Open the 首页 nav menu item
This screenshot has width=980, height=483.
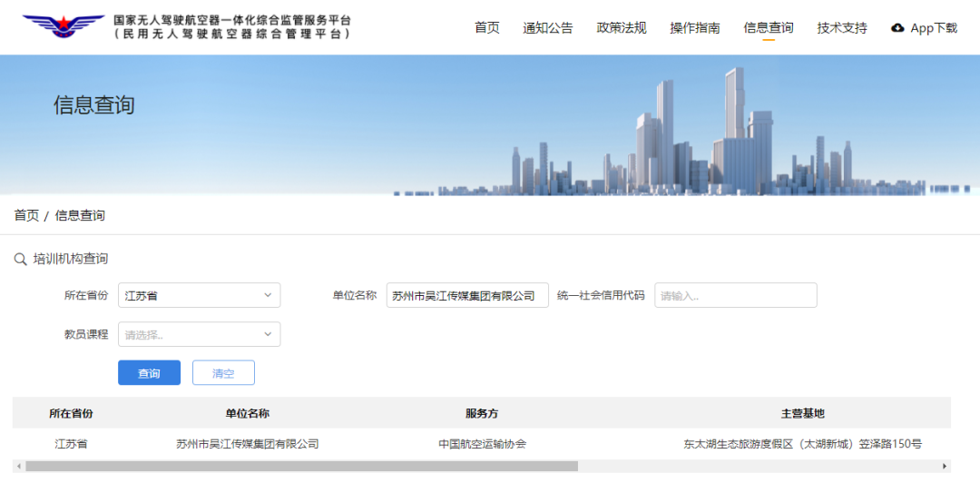487,28
